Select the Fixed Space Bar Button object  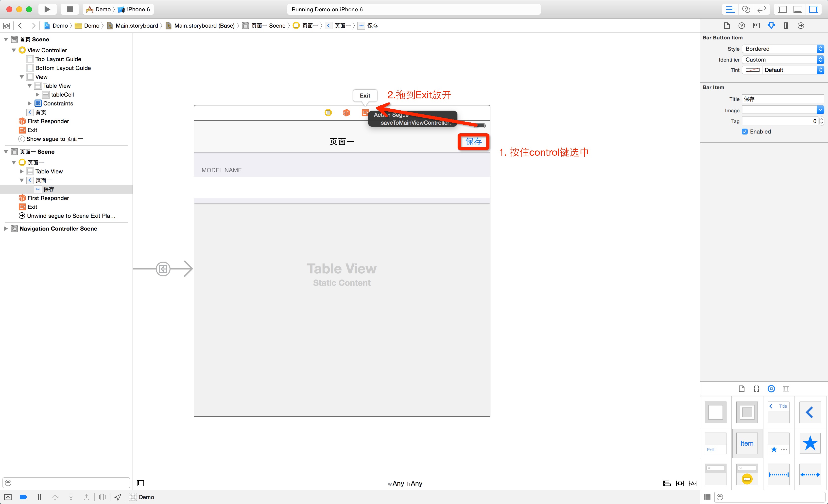pyautogui.click(x=779, y=474)
